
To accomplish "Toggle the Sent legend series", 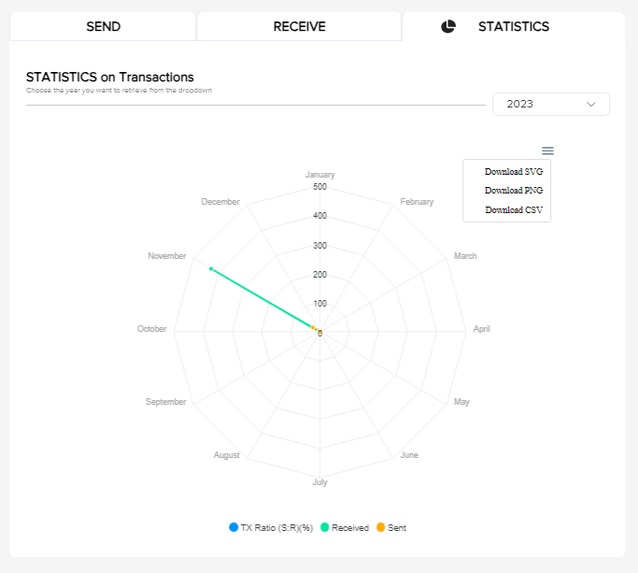I will click(391, 527).
